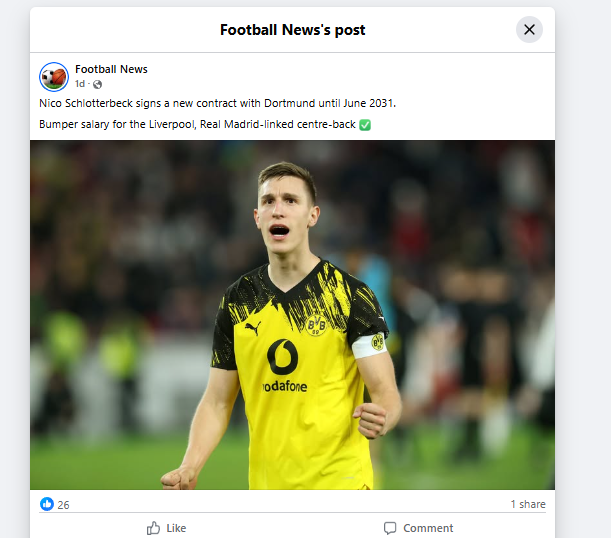The height and width of the screenshot is (538, 611).
Task: Click the 'Football News's post' dialog title
Action: click(x=292, y=30)
